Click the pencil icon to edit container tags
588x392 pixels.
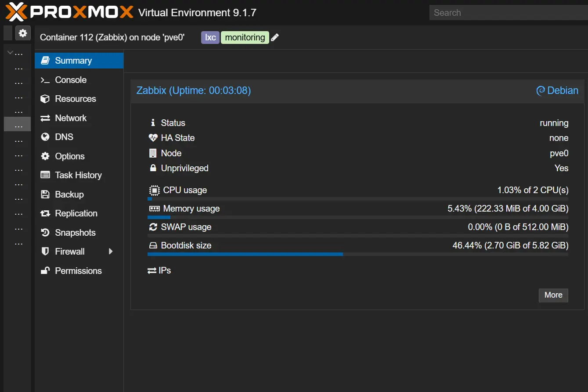pyautogui.click(x=275, y=37)
